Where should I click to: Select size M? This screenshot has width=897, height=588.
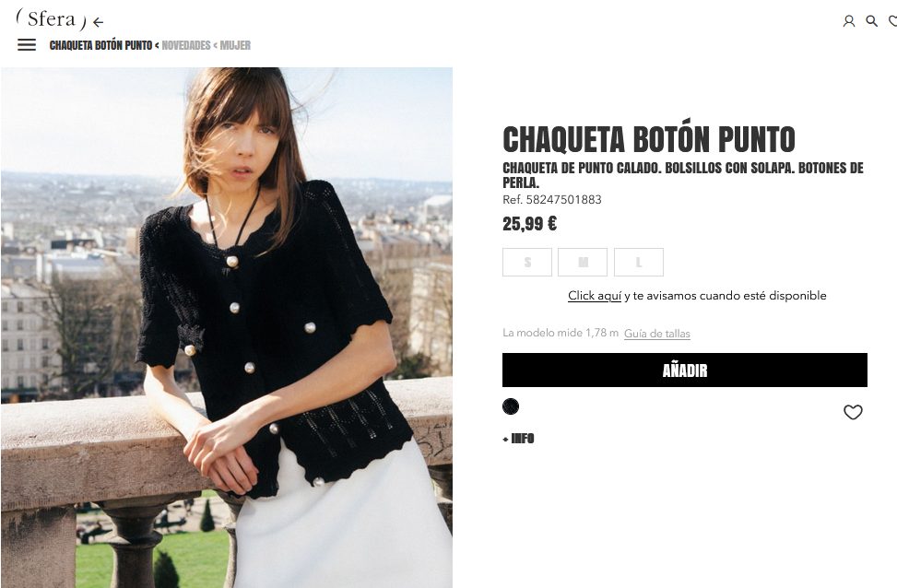click(x=583, y=262)
